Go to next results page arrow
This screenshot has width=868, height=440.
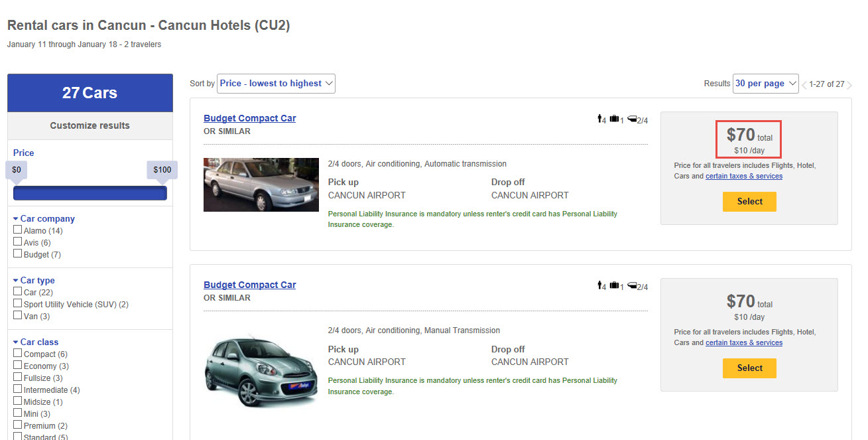coord(849,85)
